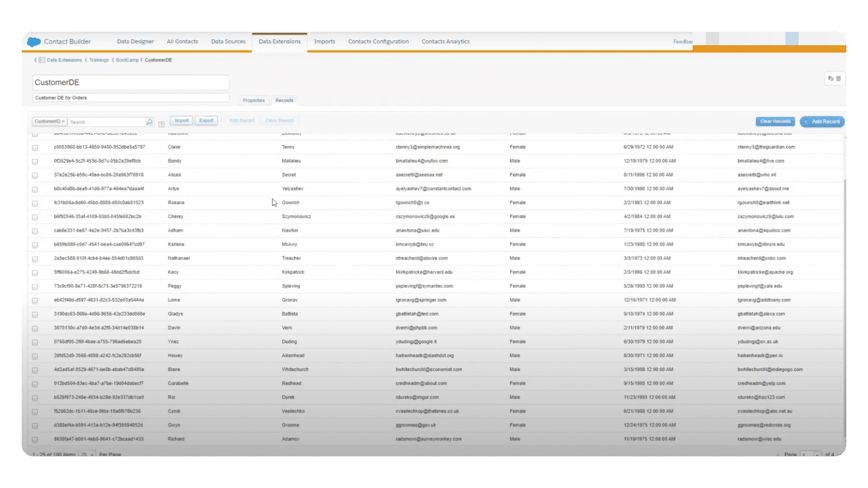Click the search magnifier icon
Viewport: 868px width, 488px height.
149,121
